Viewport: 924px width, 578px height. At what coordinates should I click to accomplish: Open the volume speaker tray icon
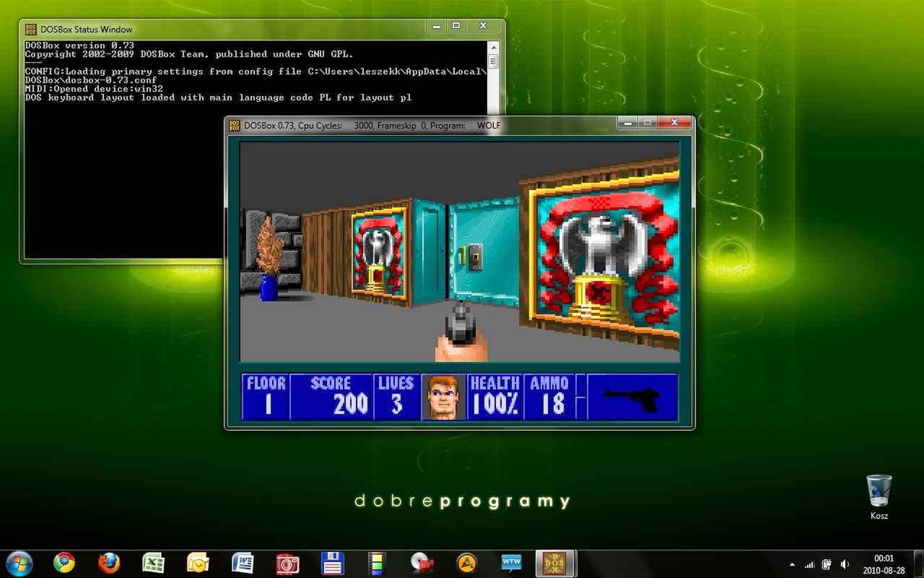845,564
